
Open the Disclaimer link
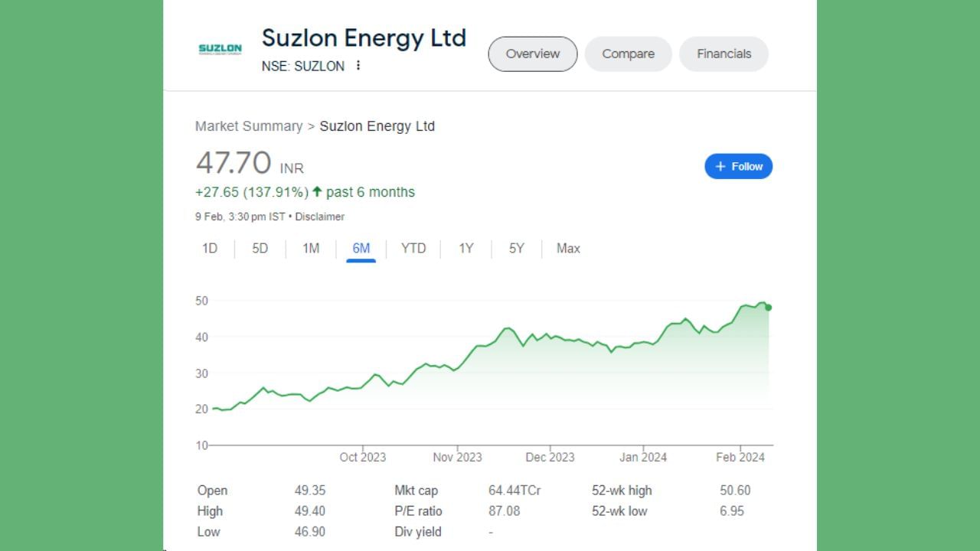(320, 217)
